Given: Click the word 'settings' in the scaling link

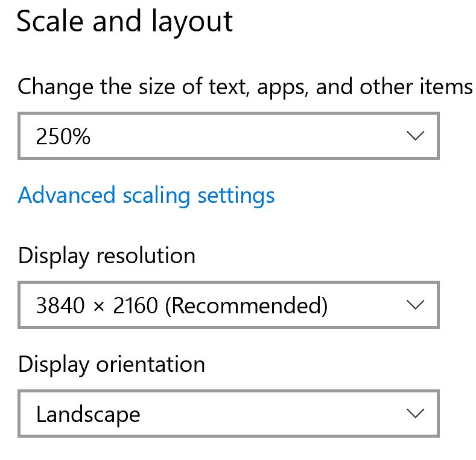Looking at the screenshot, I should coord(236,196).
